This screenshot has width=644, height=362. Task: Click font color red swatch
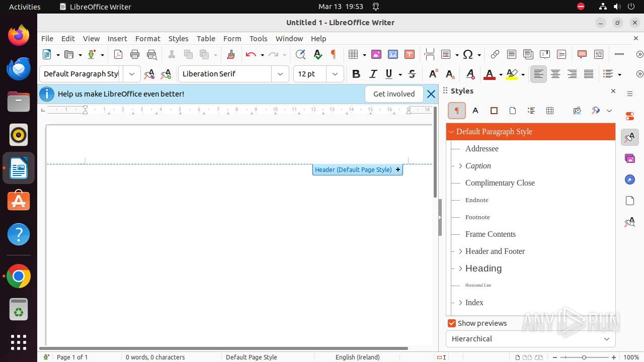tap(489, 74)
